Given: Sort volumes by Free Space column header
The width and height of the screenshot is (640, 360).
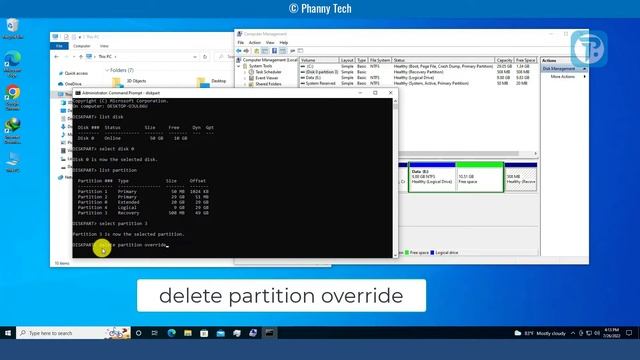Looking at the screenshot, I should [x=525, y=60].
